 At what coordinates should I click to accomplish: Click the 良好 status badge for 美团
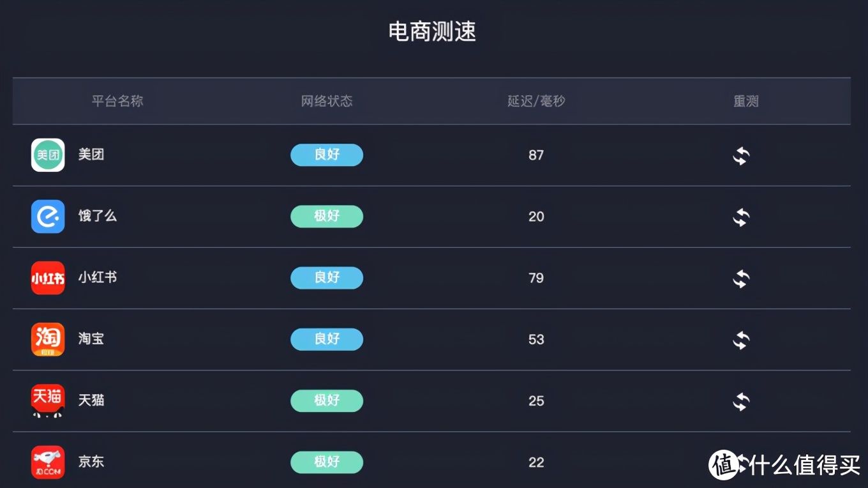point(327,155)
